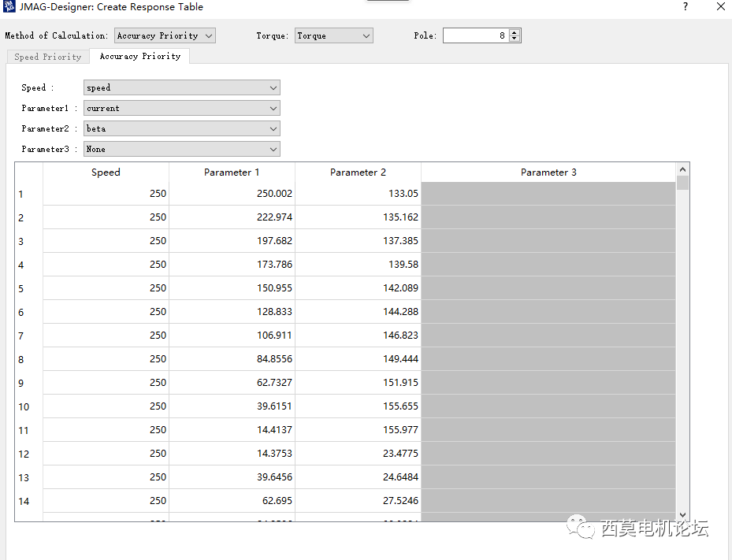
Task: Click cell value 14.3753
Action: point(232,454)
